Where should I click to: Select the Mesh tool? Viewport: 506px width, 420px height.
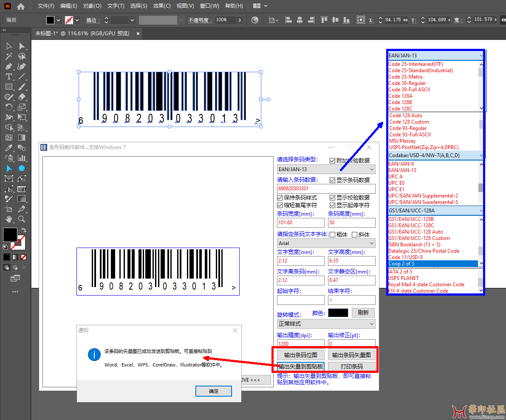point(9,138)
